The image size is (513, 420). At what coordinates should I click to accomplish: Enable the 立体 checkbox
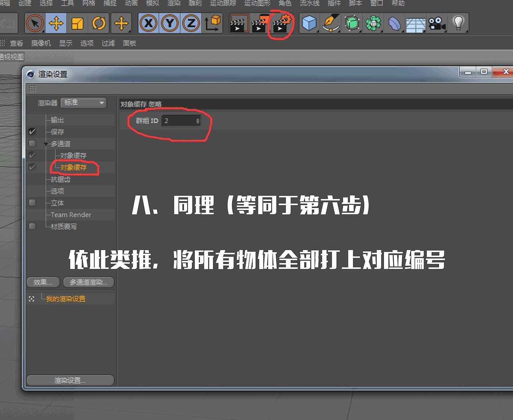(x=32, y=203)
